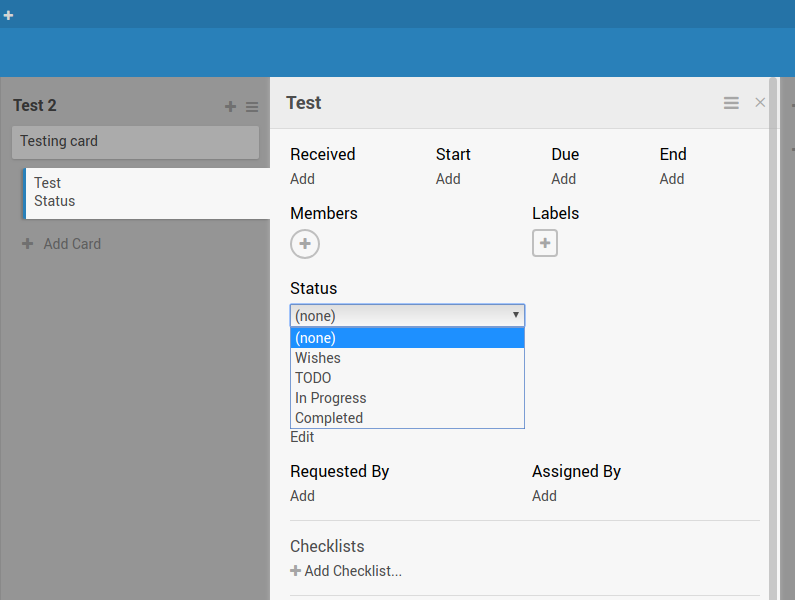This screenshot has width=795, height=600.
Task: Add a Received date
Action: coord(302,179)
